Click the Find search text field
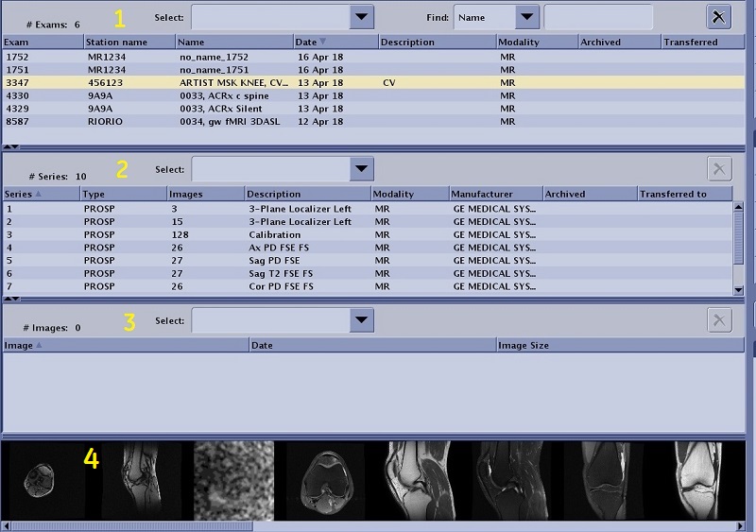The height and width of the screenshot is (532, 756). coord(598,17)
